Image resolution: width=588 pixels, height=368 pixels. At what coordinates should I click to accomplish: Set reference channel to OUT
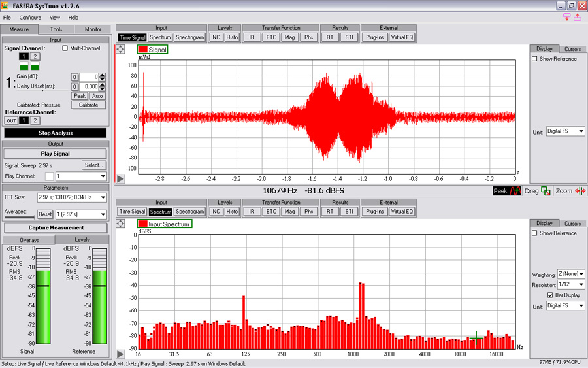11,120
